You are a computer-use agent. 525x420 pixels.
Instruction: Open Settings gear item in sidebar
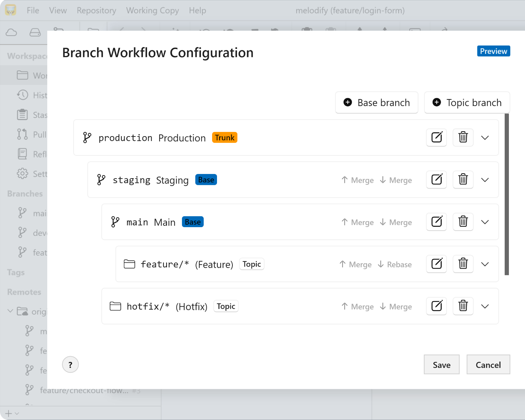[32, 174]
